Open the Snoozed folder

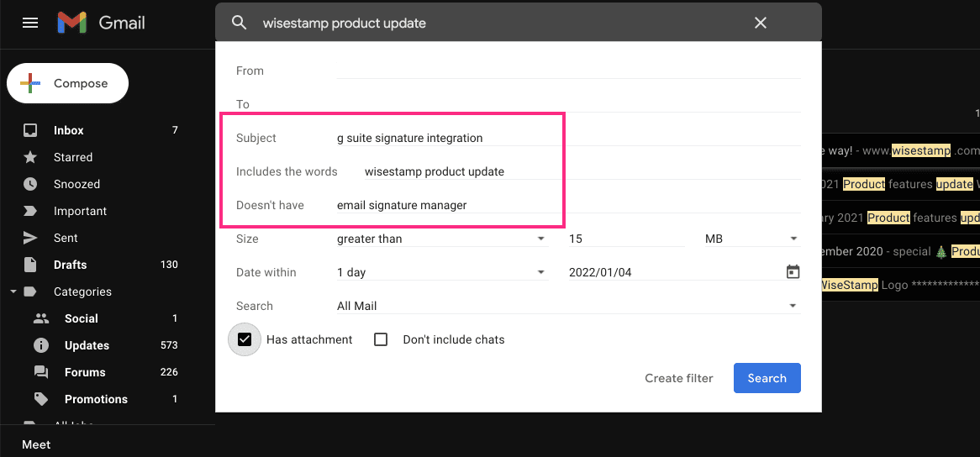pos(76,184)
